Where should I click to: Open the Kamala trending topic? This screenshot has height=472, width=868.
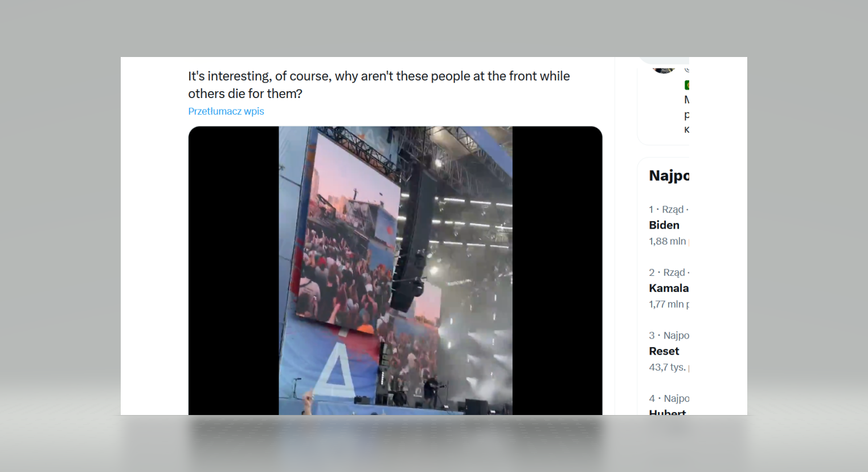[x=669, y=288]
